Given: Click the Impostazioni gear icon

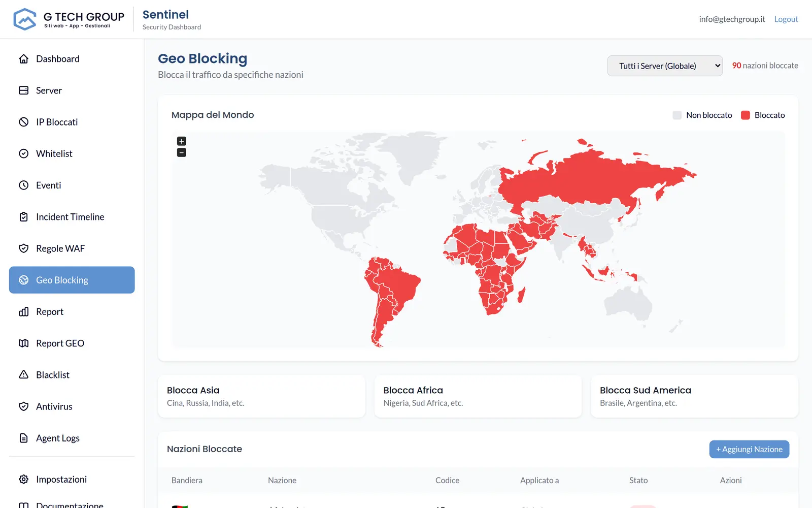Looking at the screenshot, I should point(24,480).
